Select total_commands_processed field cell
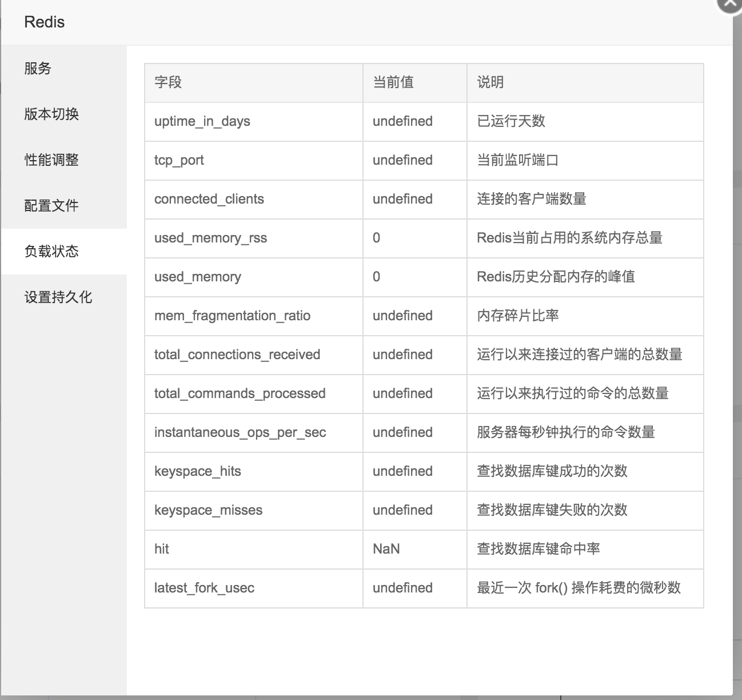Screen dimensions: 742x700 [254, 394]
